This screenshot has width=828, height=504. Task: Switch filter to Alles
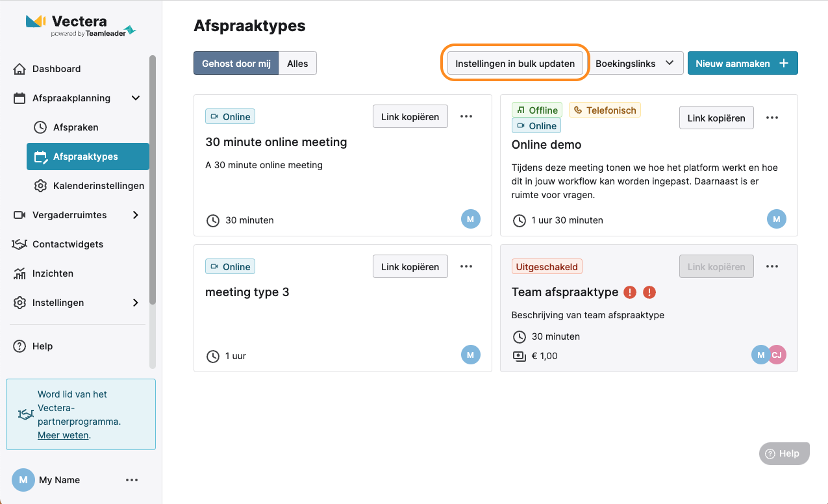click(x=297, y=64)
